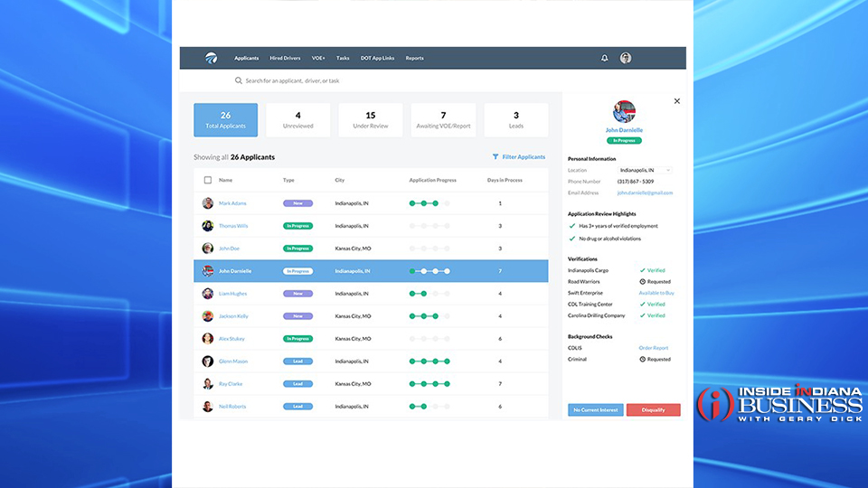Open the Hired Drivers menu

click(285, 58)
